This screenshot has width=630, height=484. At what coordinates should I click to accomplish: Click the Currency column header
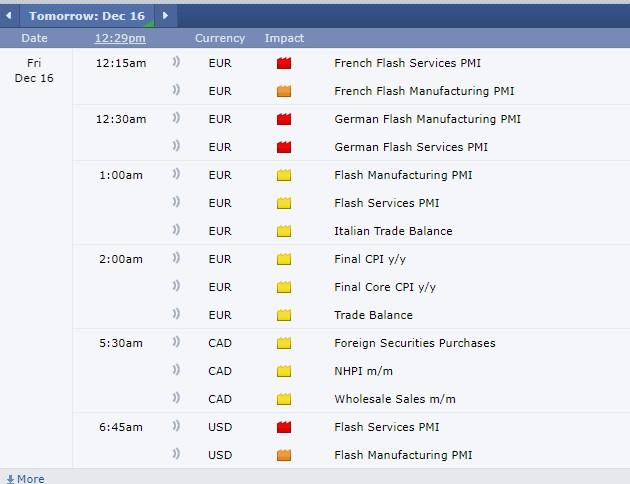pos(219,38)
